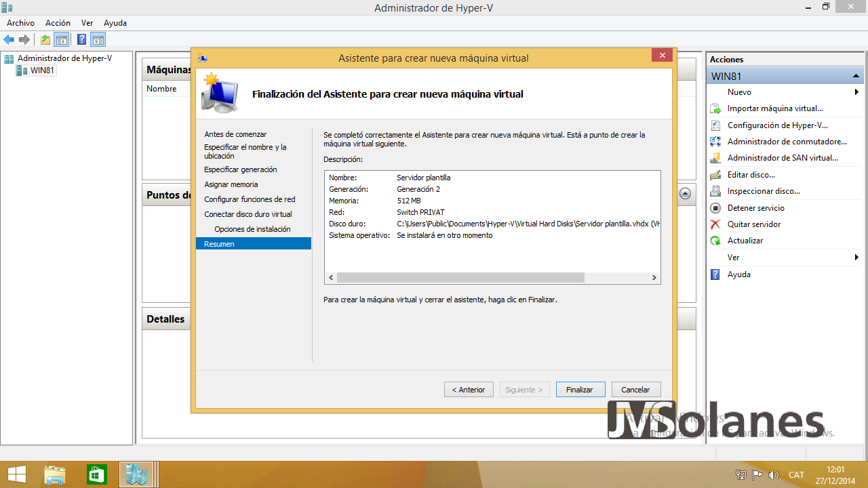Open the Acción menu

tap(58, 23)
